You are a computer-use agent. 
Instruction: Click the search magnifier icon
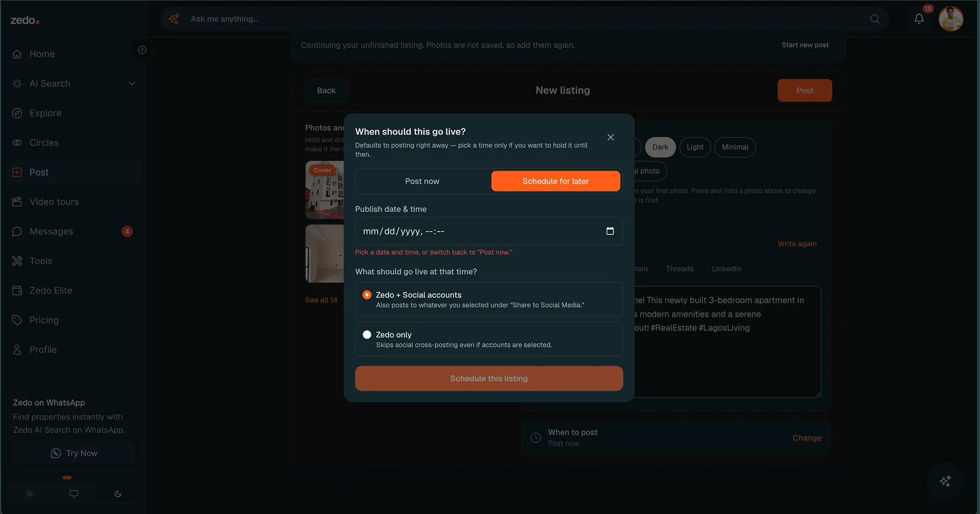pyautogui.click(x=875, y=19)
